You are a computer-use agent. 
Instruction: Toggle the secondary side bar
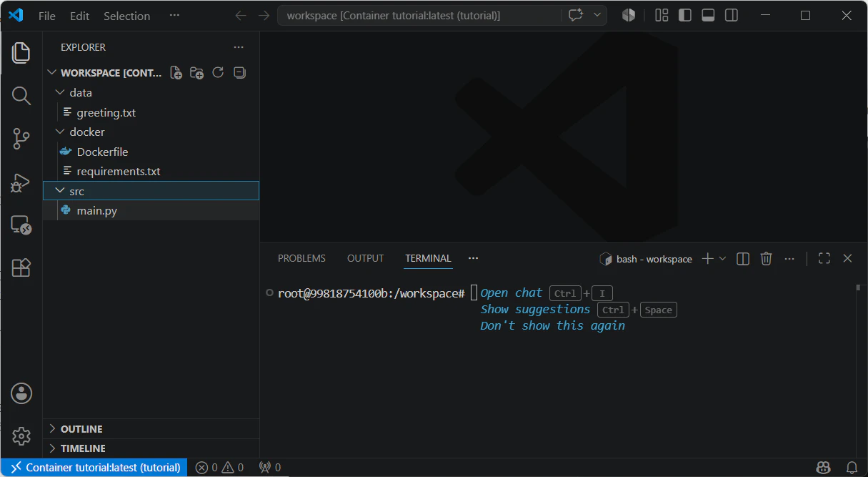731,15
